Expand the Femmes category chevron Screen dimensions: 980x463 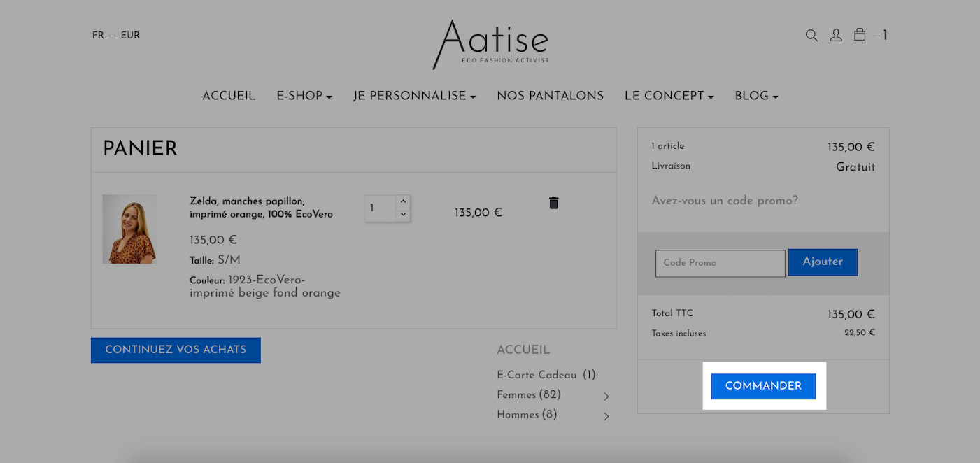point(606,397)
